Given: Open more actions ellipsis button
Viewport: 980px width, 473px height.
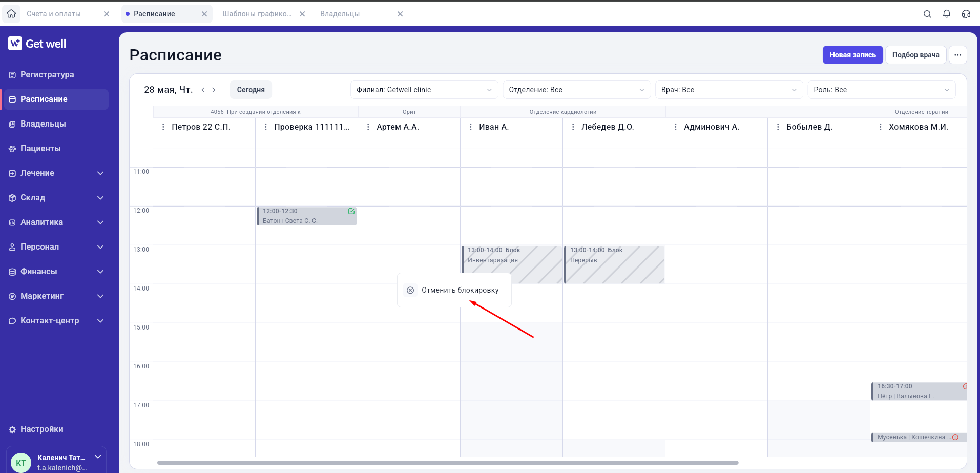Looking at the screenshot, I should tap(957, 55).
